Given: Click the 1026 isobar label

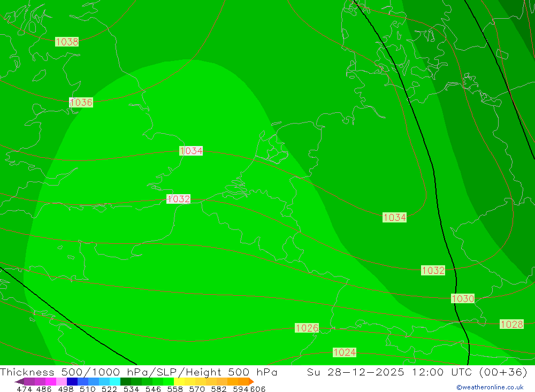Looking at the screenshot, I should coord(307,328).
